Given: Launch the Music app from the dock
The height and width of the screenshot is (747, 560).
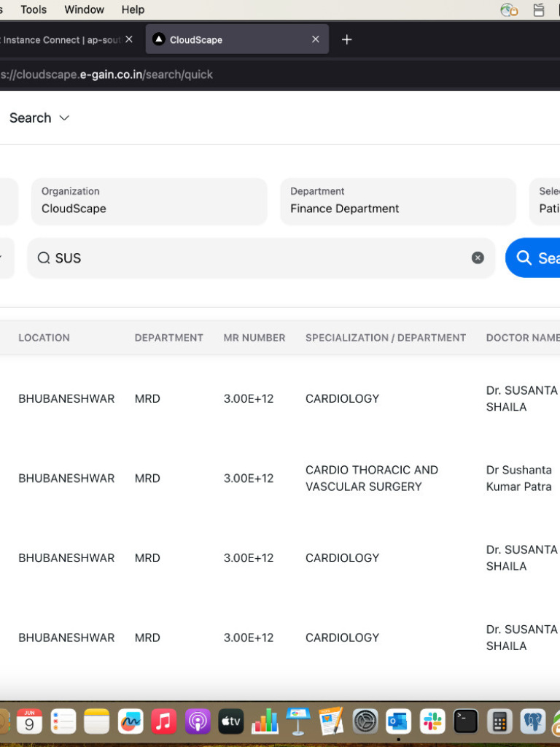Looking at the screenshot, I should pyautogui.click(x=164, y=721).
